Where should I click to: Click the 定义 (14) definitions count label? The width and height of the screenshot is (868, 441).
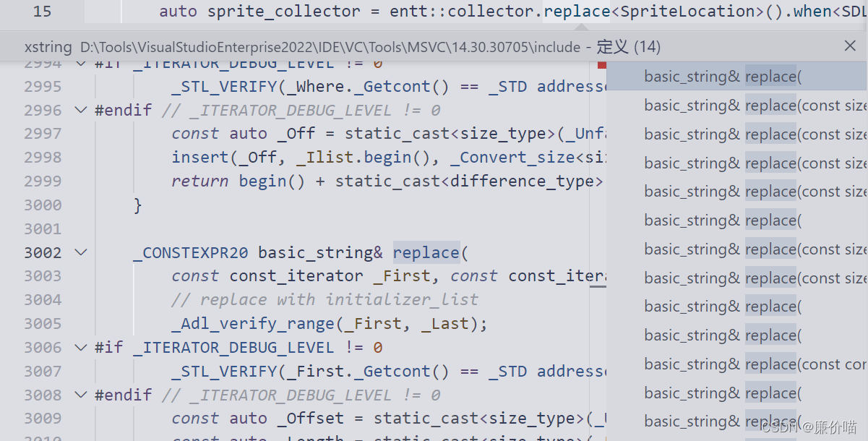point(629,47)
